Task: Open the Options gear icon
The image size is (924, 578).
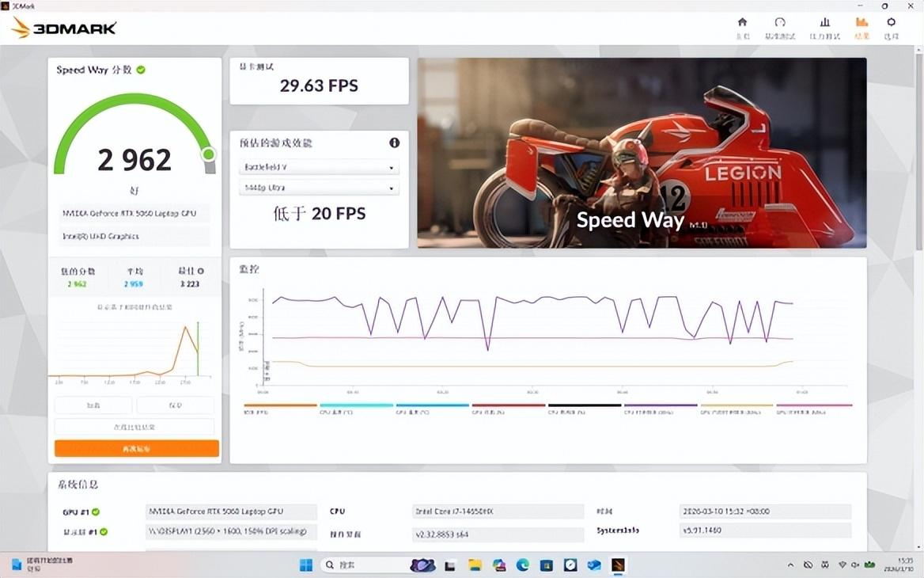Action: (x=892, y=27)
